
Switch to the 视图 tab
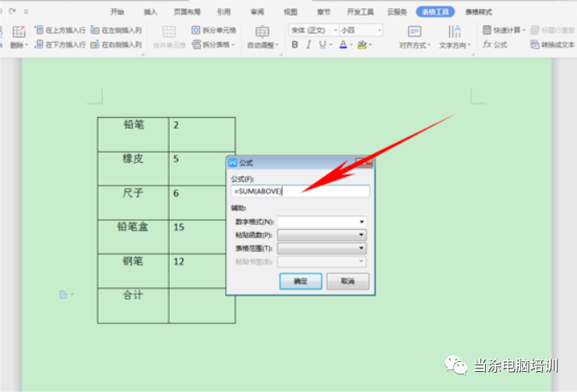tap(290, 13)
